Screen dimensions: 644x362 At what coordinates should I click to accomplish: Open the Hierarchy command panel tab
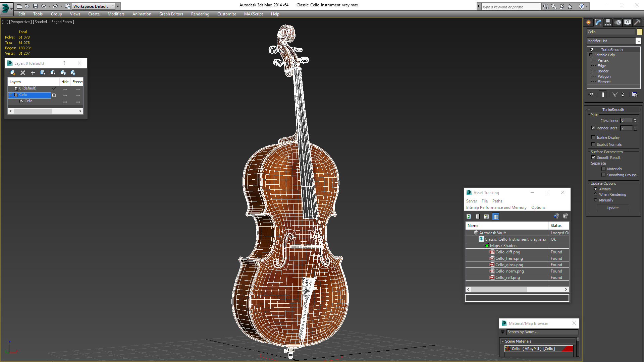tap(608, 22)
